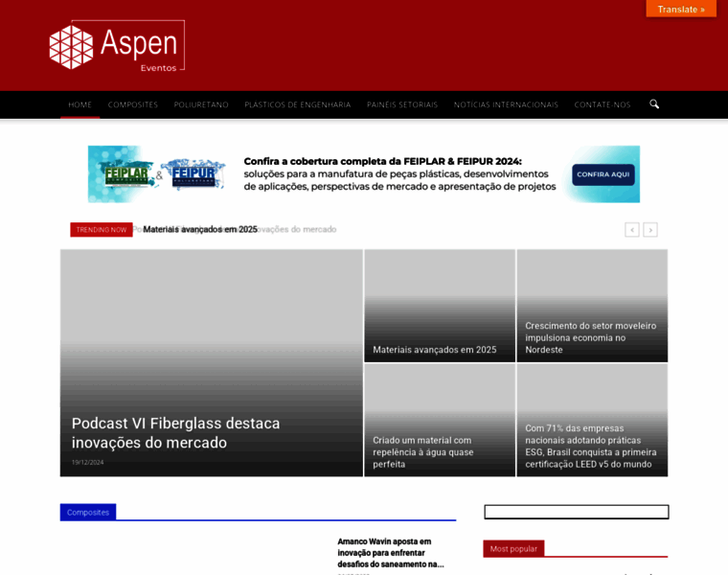Click the 19/12/2024 article date
Image resolution: width=728 pixels, height=575 pixels.
87,462
